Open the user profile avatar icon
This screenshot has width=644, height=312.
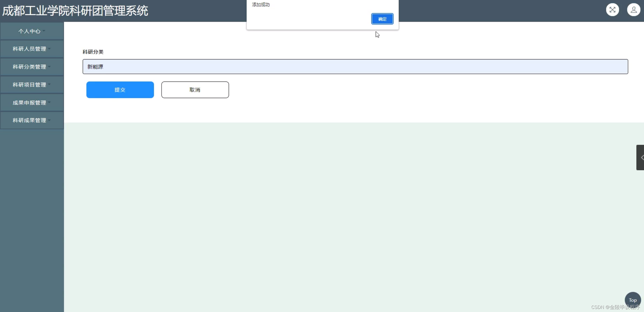633,10
